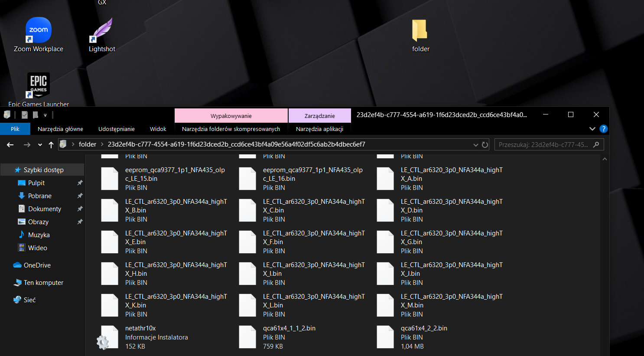Open the Customize Quick Access Toolbar dropdown
Screen dimensions: 644x356
pyautogui.click(x=45, y=115)
